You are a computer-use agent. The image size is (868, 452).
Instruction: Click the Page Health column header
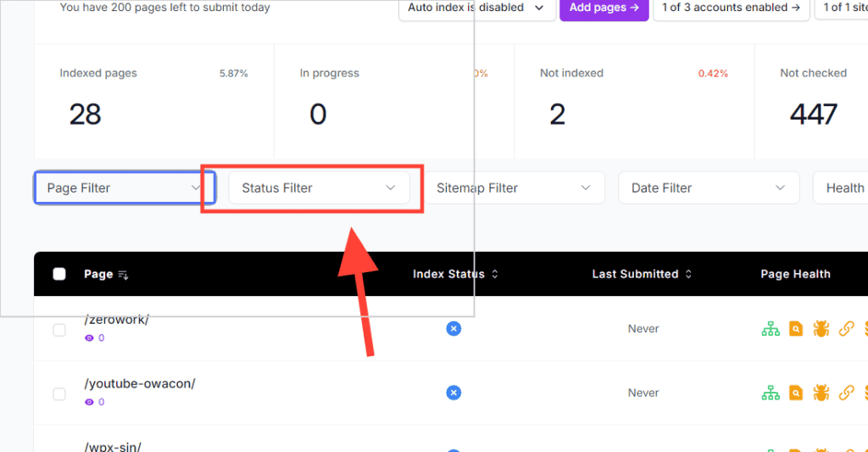(795, 274)
